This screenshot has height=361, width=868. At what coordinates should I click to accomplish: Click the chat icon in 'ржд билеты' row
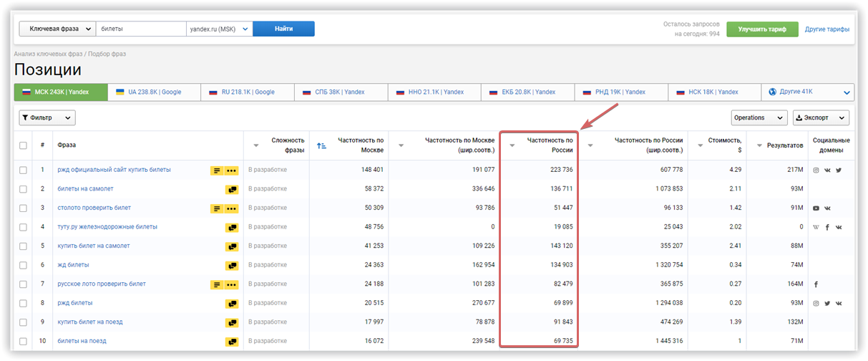[x=231, y=303]
